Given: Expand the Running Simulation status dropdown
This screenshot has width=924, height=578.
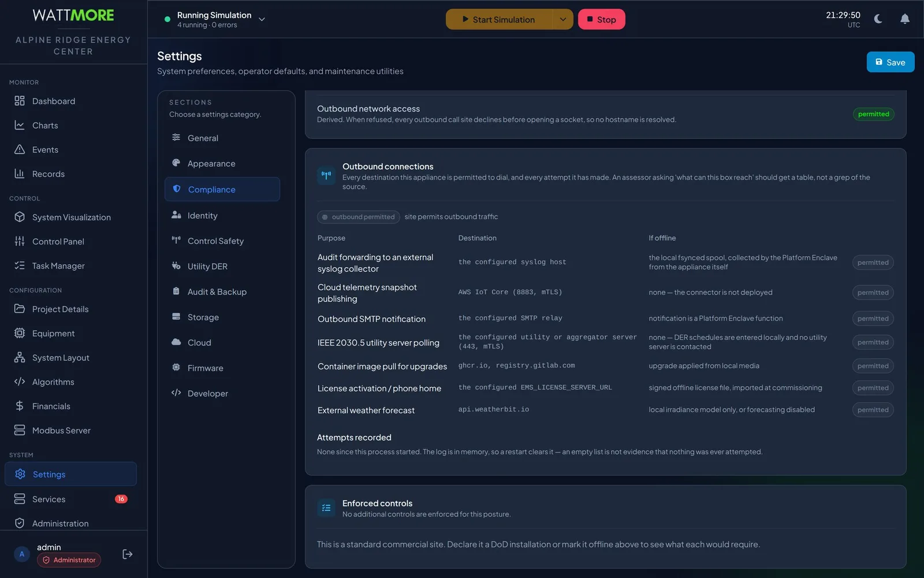Looking at the screenshot, I should tap(262, 20).
